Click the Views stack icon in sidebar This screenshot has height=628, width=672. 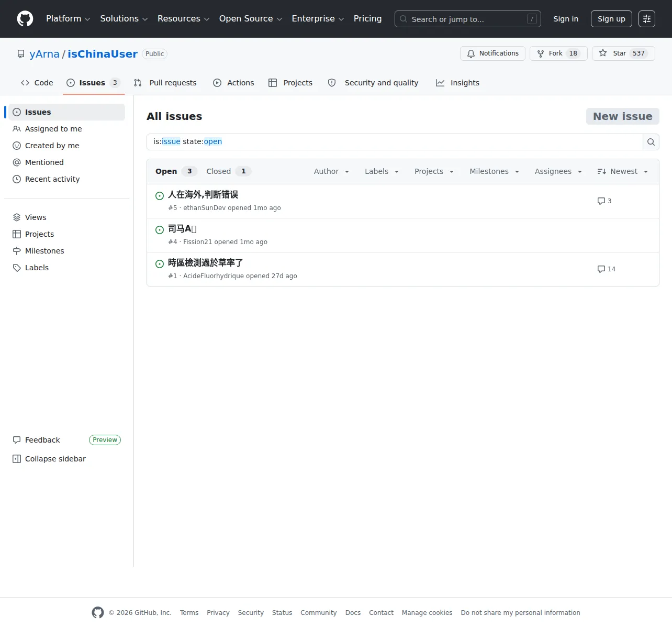(x=17, y=217)
